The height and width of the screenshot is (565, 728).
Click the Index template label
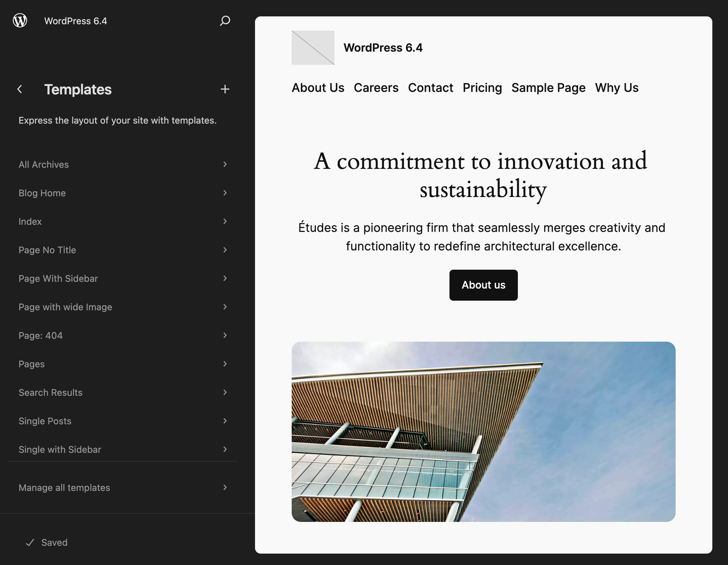(30, 221)
